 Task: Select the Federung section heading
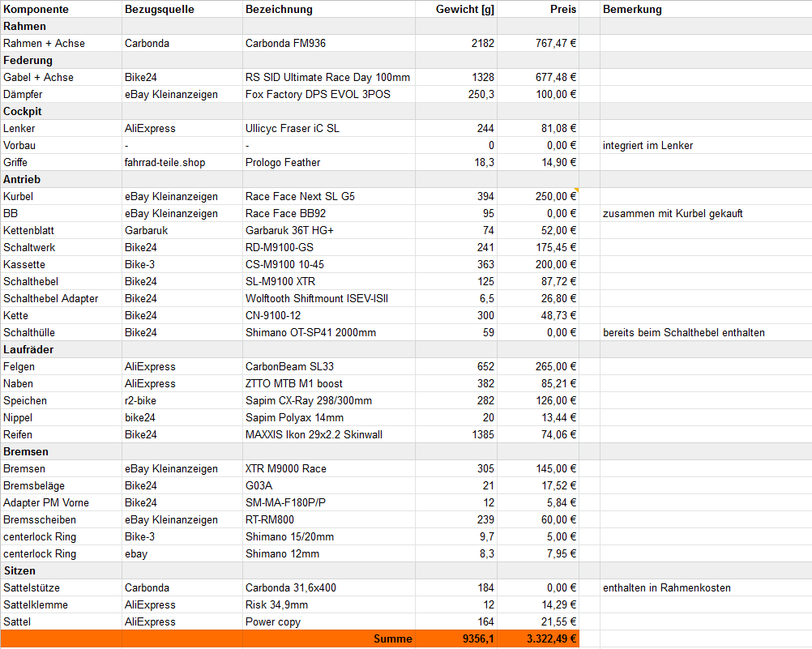(x=61, y=60)
